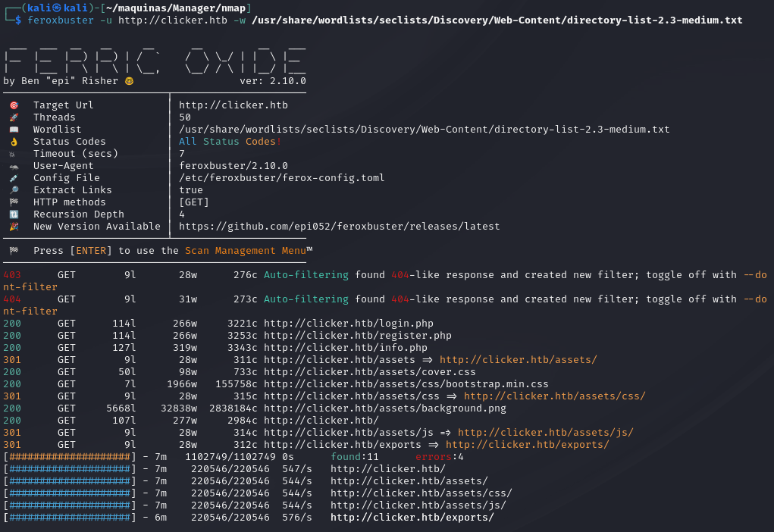Click the rocket icon beside Threads
774x532 pixels.
click(14, 117)
